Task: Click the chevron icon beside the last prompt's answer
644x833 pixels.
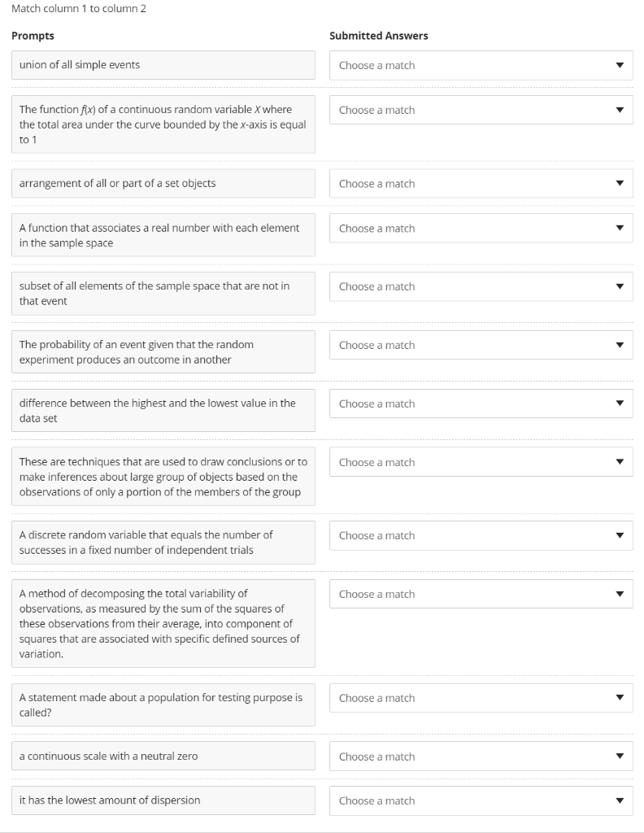Action: coord(621,800)
